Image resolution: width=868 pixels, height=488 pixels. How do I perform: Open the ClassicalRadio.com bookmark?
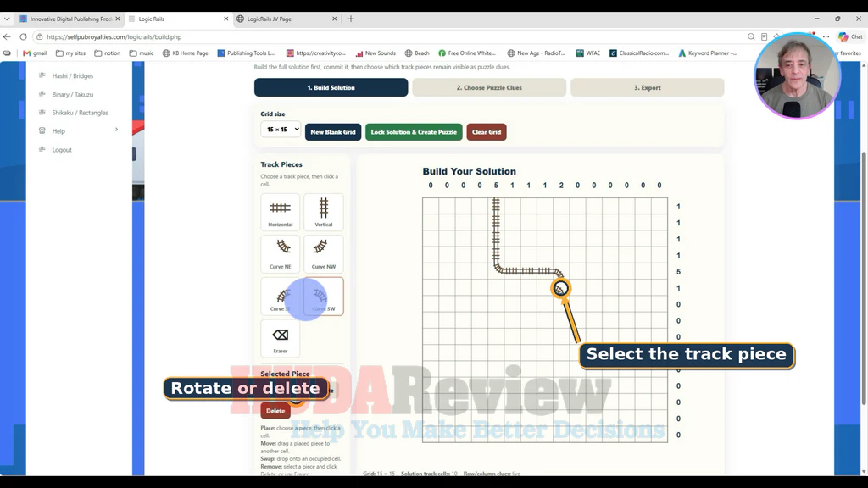tap(639, 53)
